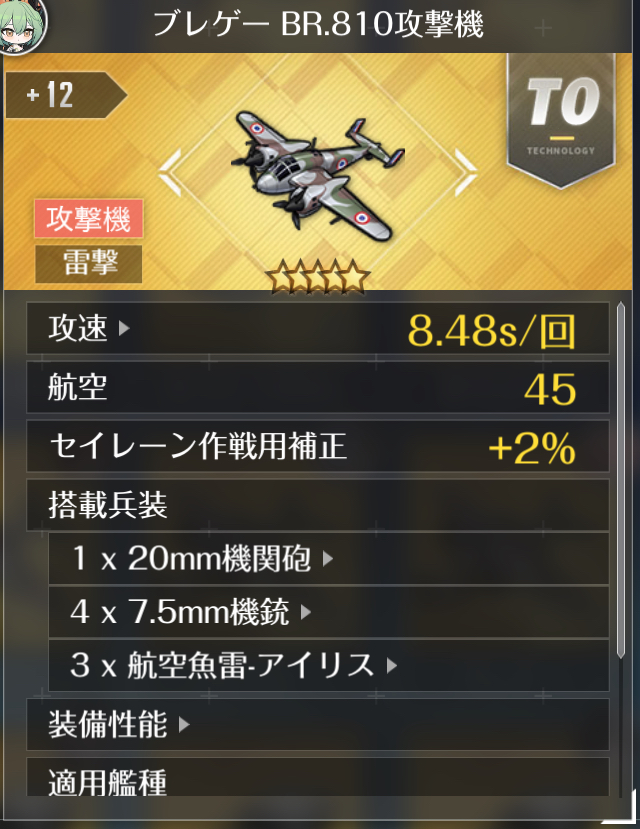Expand the 攻速 attack speed arrow
This screenshot has height=829, width=640.
[124, 328]
